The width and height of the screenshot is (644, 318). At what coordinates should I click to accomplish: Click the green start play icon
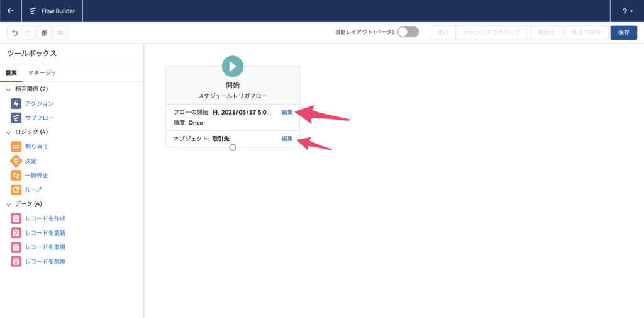[233, 66]
